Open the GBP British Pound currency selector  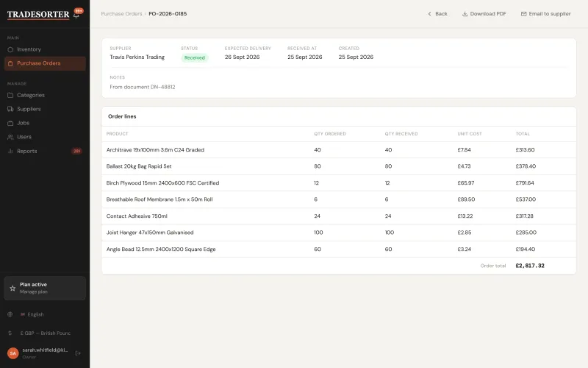coord(45,333)
